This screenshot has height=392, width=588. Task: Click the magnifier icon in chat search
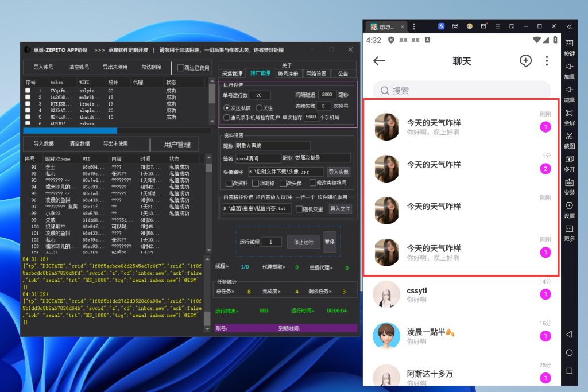point(384,91)
